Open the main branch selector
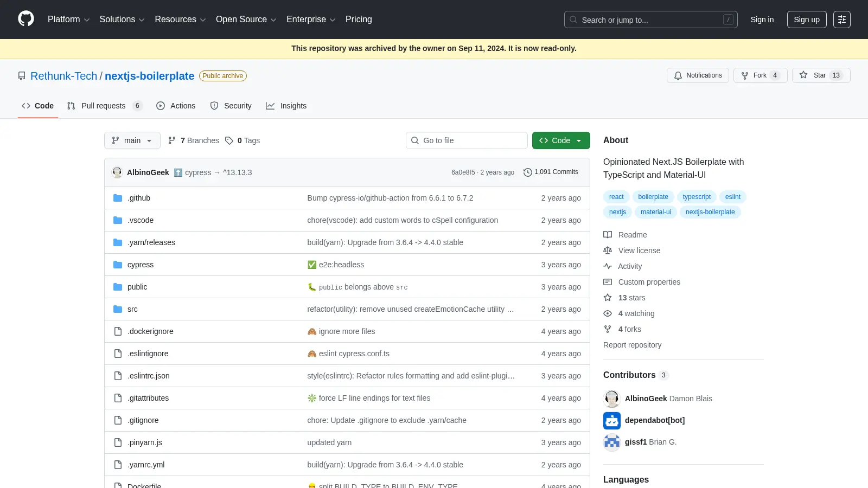 pyautogui.click(x=132, y=140)
